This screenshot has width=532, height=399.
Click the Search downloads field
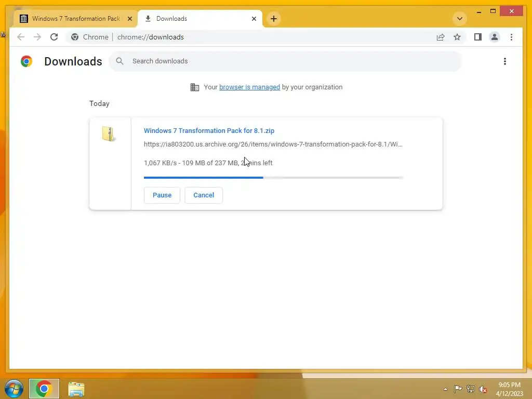click(x=285, y=61)
